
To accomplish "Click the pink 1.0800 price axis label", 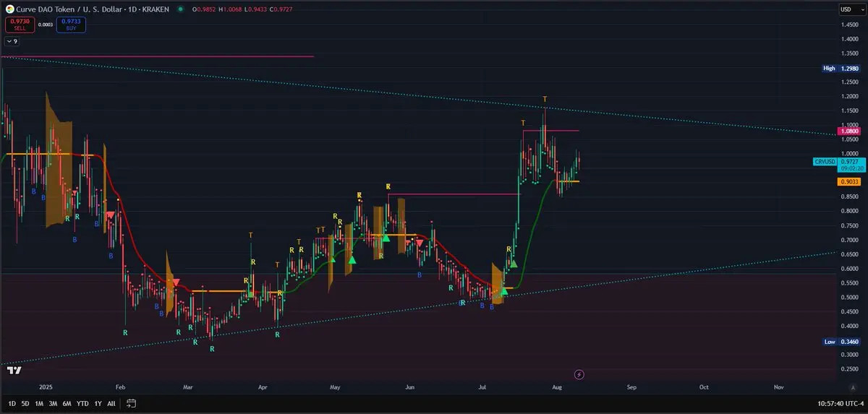I will pos(850,131).
